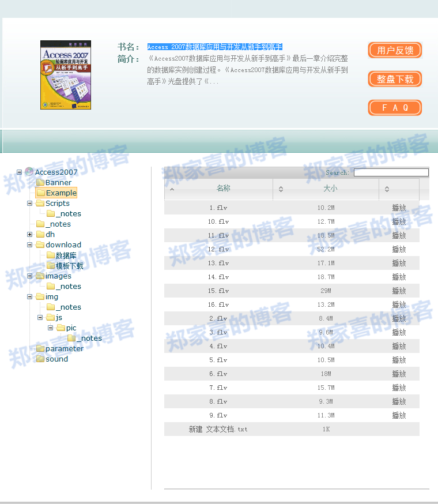The image size is (438, 504).
Task: Click sort arrows in the last column
Action: (387, 189)
